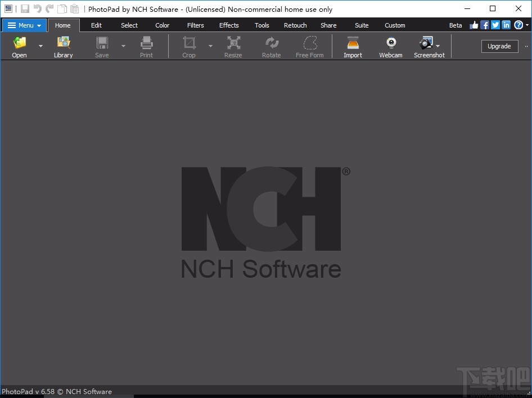532x398 pixels.
Task: Click the undo arrow in title bar
Action: (x=37, y=9)
